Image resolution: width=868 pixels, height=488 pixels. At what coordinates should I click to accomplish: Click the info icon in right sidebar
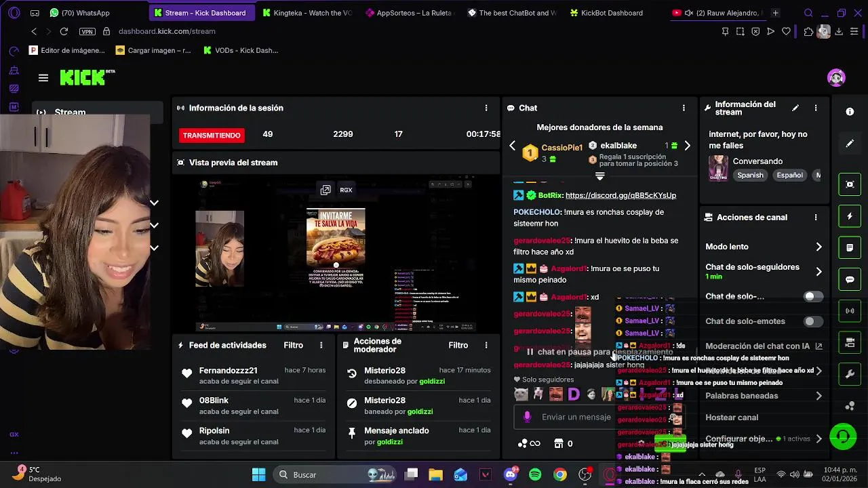click(x=850, y=111)
